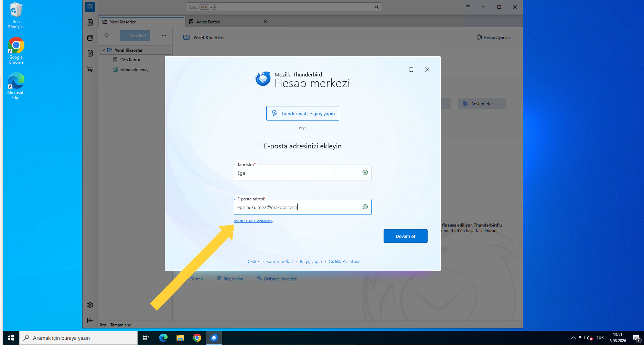Open File Explorer from taskbar

pyautogui.click(x=180, y=338)
